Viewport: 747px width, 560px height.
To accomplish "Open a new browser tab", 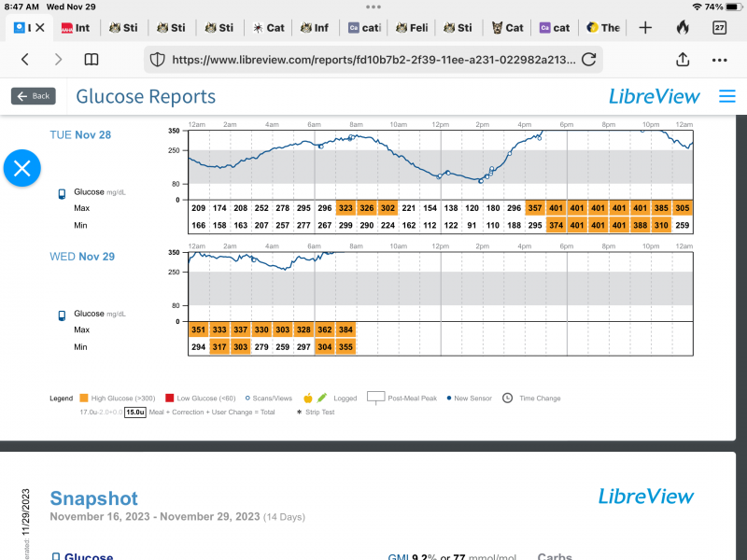I will (645, 28).
